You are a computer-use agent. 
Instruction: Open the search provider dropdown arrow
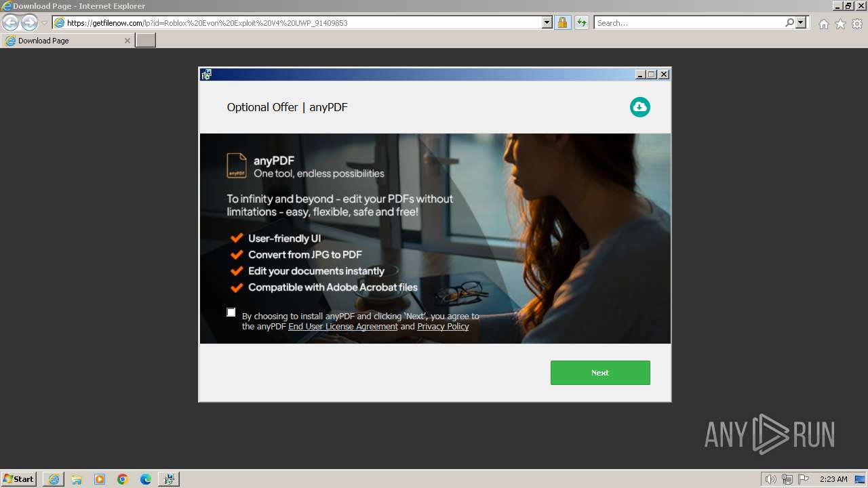801,22
